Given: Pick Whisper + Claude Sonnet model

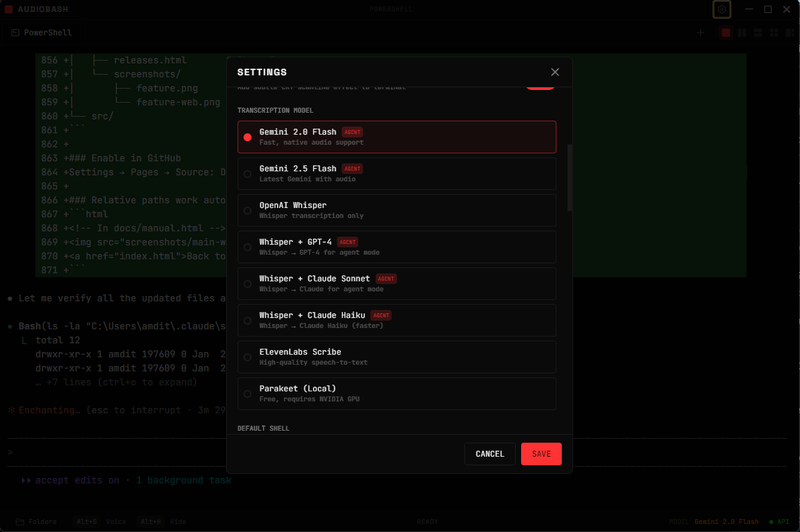Looking at the screenshot, I should click(396, 284).
